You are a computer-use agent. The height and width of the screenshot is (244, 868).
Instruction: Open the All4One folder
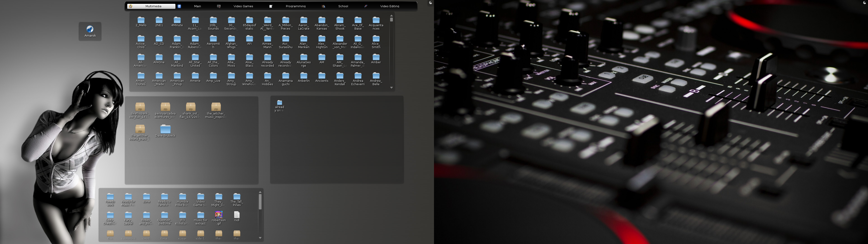(159, 59)
